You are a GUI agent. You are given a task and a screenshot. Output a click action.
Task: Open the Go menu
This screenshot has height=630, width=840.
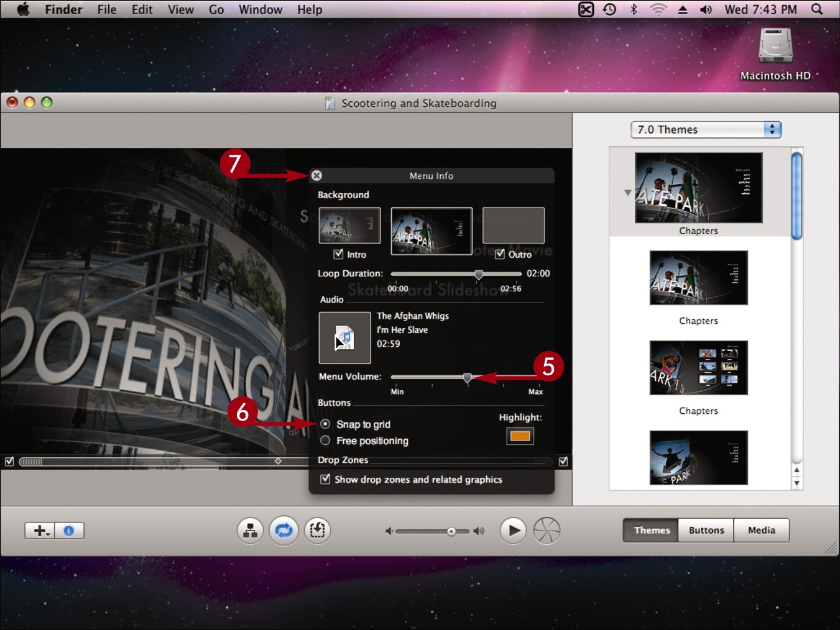point(216,9)
